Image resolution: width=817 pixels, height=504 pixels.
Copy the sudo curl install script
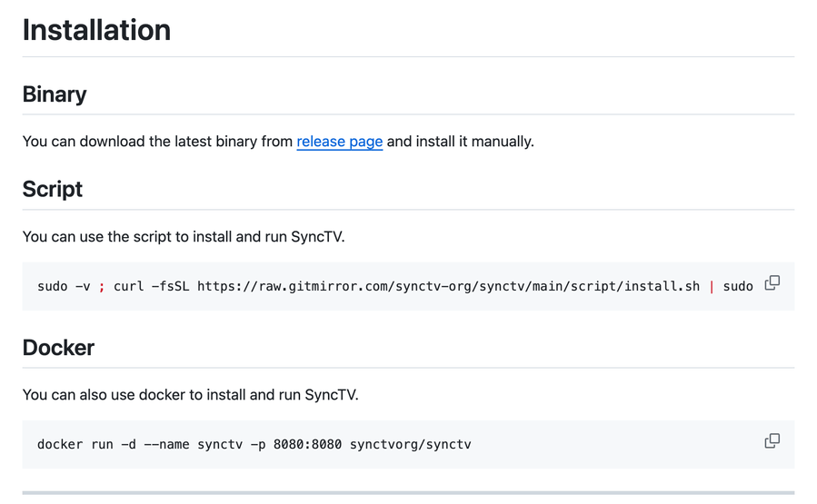772,282
